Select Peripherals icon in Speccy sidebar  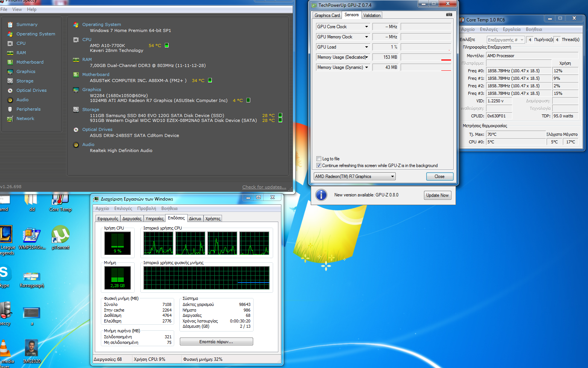click(x=10, y=109)
